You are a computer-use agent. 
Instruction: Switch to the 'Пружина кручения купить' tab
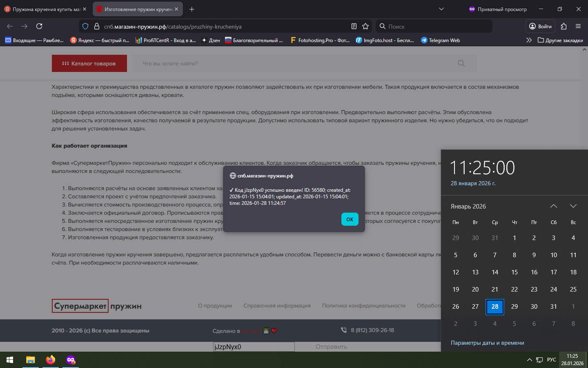[45, 9]
